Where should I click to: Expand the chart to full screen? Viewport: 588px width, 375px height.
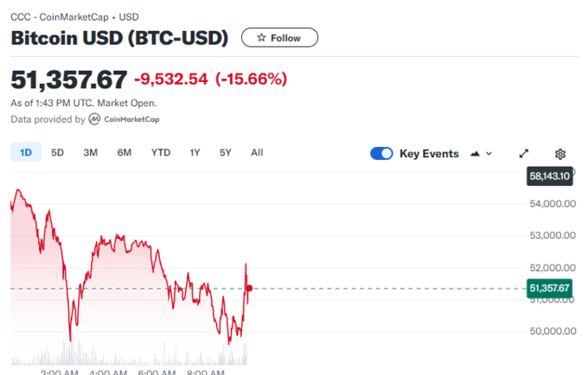point(524,154)
